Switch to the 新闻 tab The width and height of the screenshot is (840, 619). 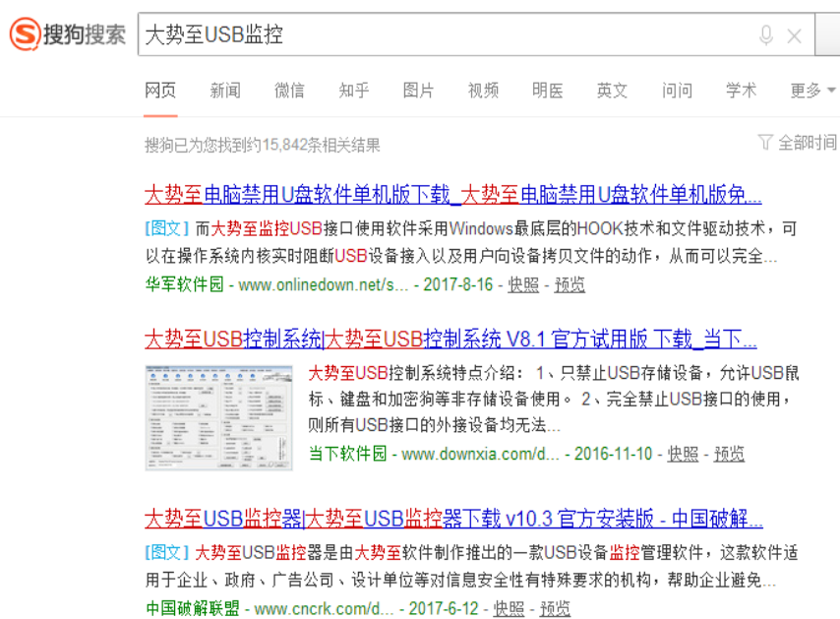[x=224, y=90]
